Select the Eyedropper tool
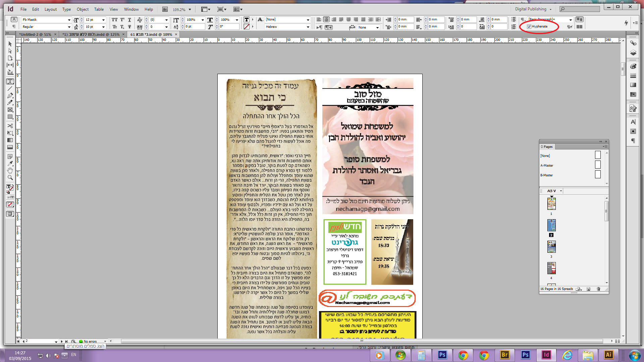This screenshot has width=644, height=362. pyautogui.click(x=10, y=163)
